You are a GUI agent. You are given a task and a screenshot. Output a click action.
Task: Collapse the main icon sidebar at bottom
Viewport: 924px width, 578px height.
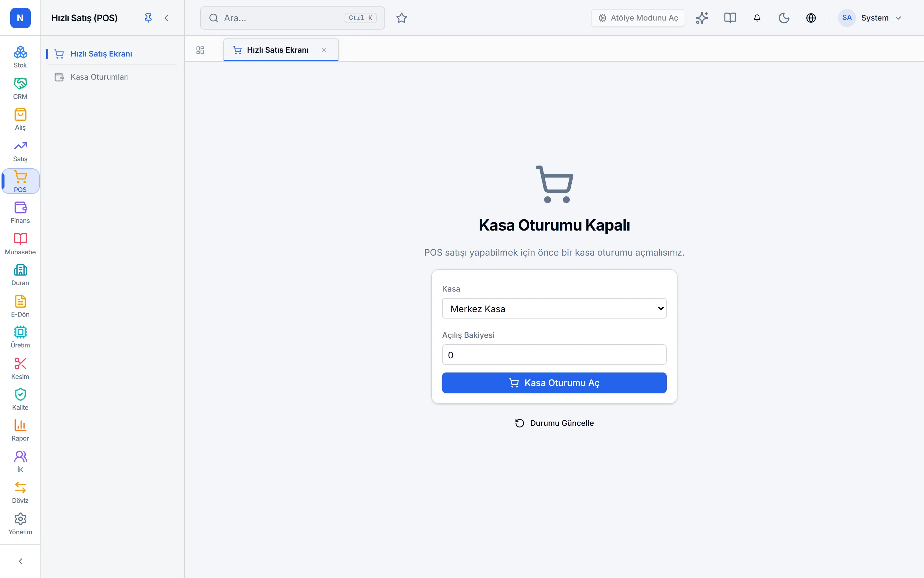(x=20, y=561)
